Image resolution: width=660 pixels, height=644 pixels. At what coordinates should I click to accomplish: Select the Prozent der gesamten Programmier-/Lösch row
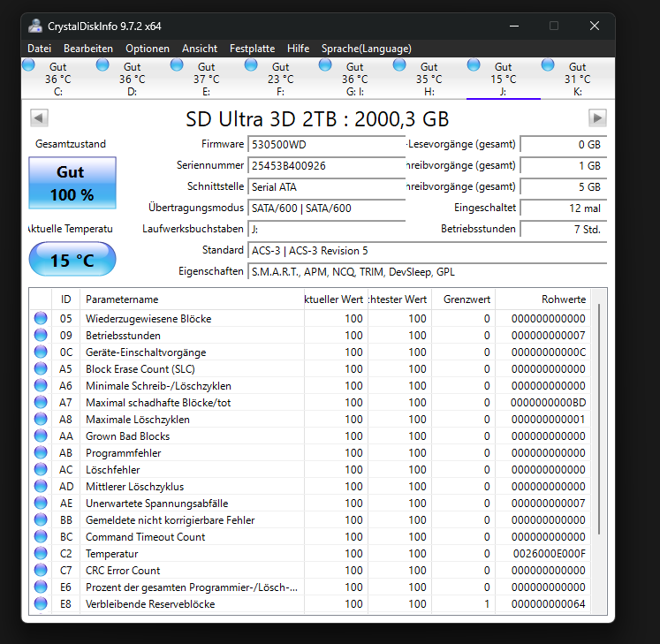click(x=310, y=587)
